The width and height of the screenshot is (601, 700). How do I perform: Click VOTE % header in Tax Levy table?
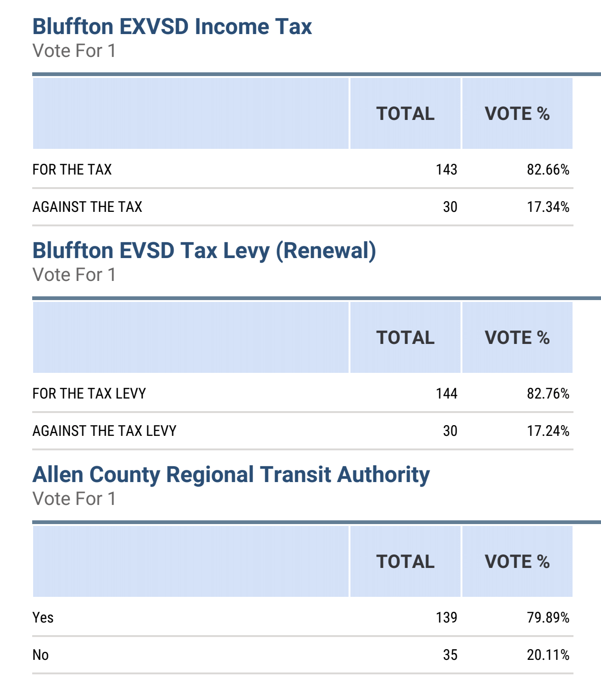coord(517,337)
